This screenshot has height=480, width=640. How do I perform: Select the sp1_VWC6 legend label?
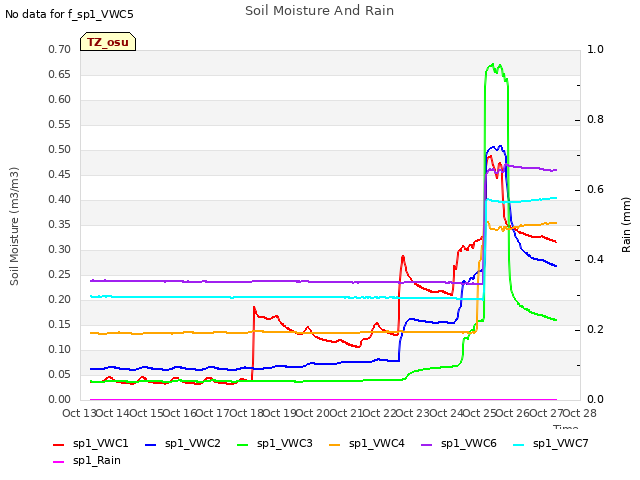469,444
